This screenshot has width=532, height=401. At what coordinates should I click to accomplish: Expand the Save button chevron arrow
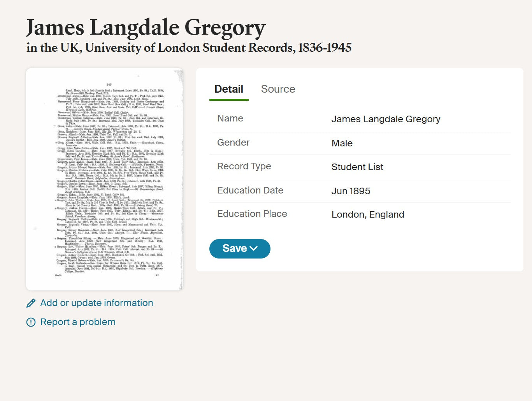pos(254,248)
